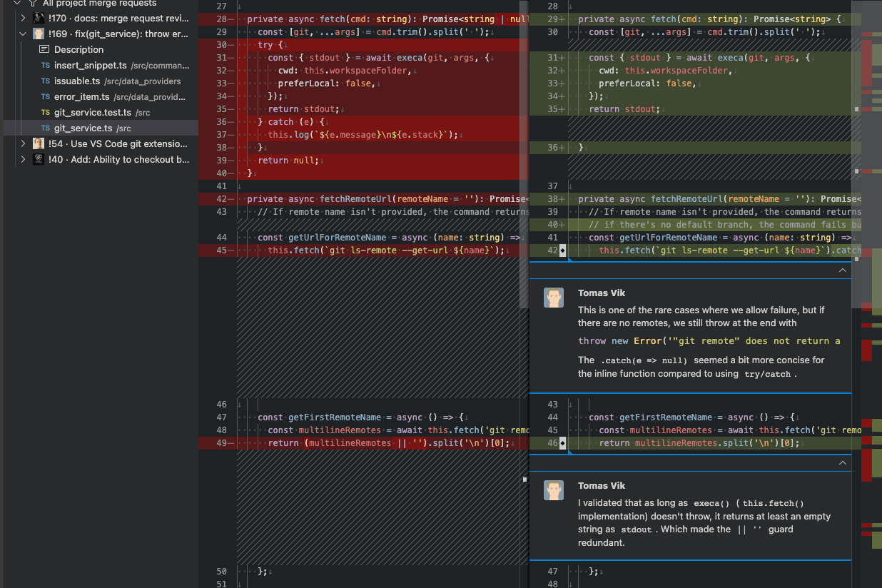Click the filter funnel icon above merge requests
This screenshot has width=882, height=588.
[32, 4]
